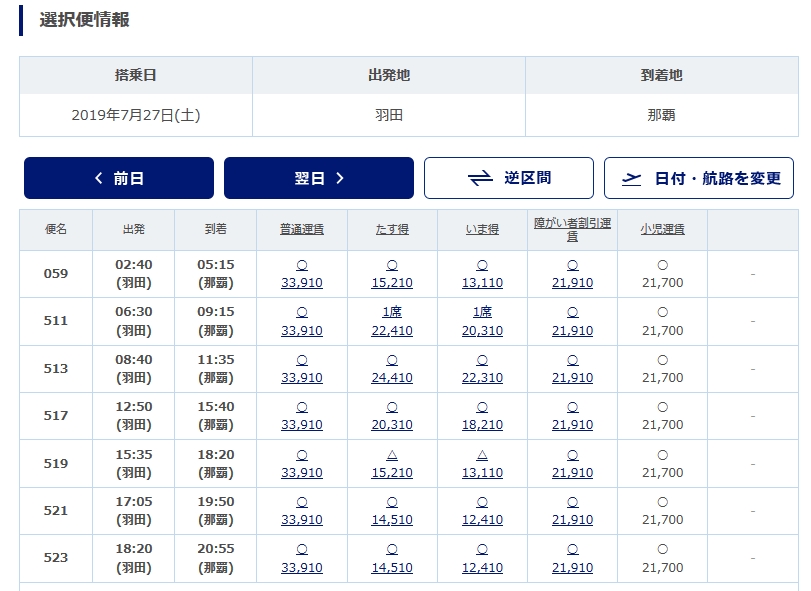Open たす得 fare column header link

pyautogui.click(x=392, y=229)
